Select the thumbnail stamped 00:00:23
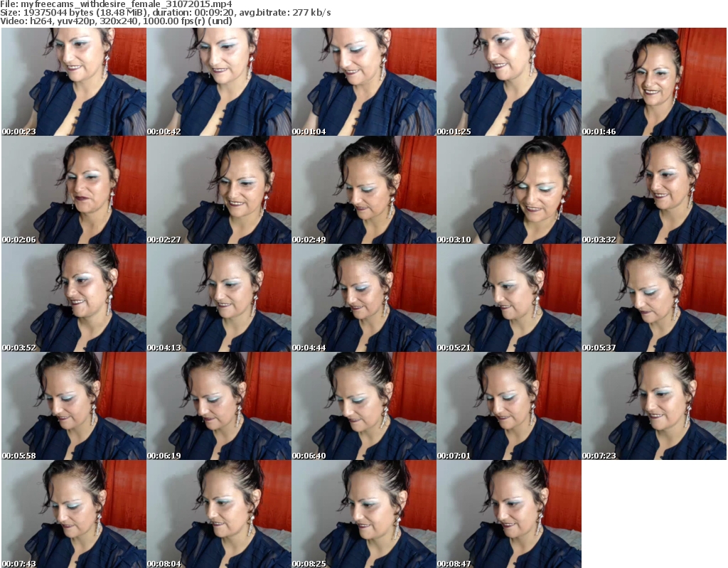Viewport: 728px width, 568px height. coord(74,82)
